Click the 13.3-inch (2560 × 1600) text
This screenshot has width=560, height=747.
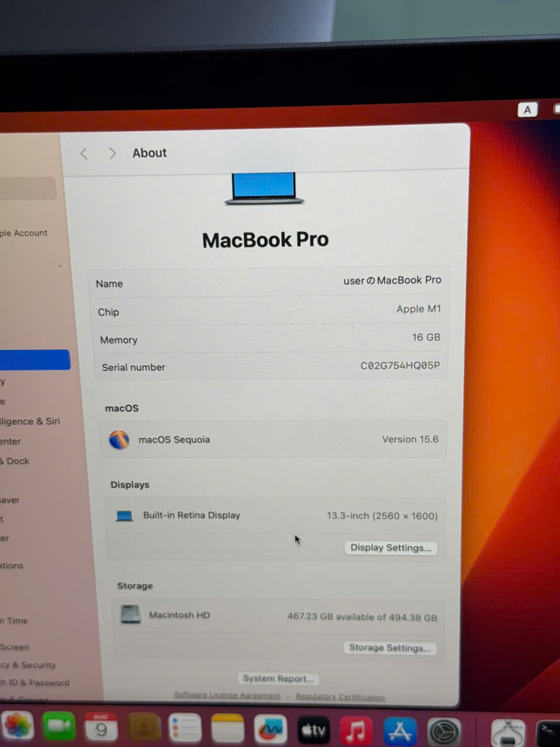(x=382, y=516)
